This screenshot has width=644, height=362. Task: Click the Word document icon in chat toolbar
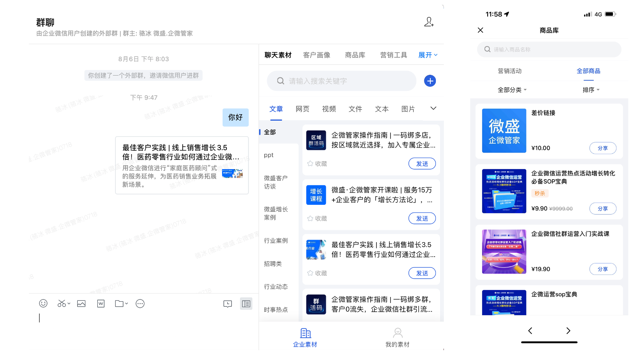point(101,303)
